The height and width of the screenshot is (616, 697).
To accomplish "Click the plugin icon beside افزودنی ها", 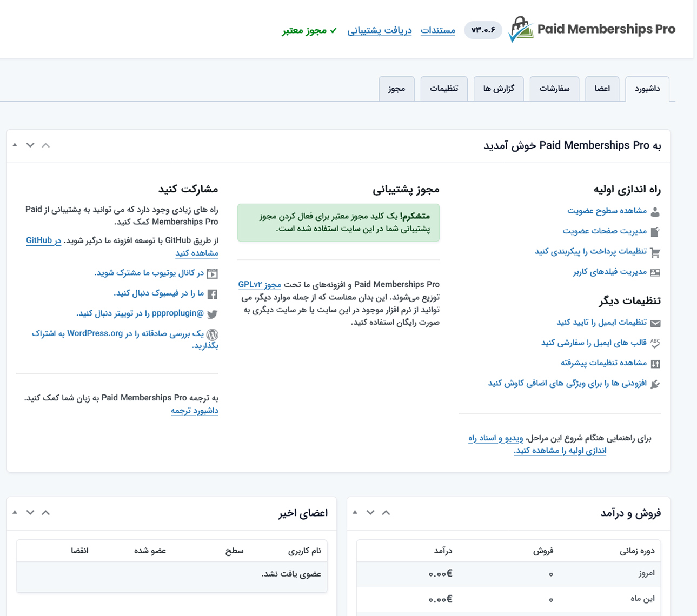I will pos(655,384).
